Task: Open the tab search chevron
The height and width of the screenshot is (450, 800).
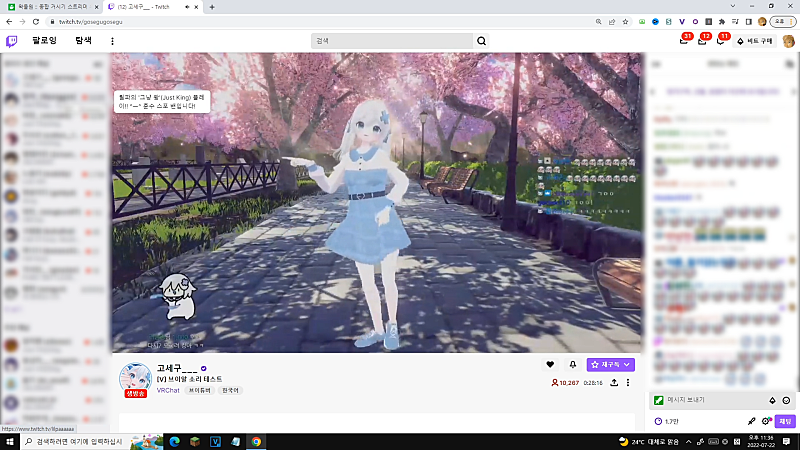Action: pos(733,6)
